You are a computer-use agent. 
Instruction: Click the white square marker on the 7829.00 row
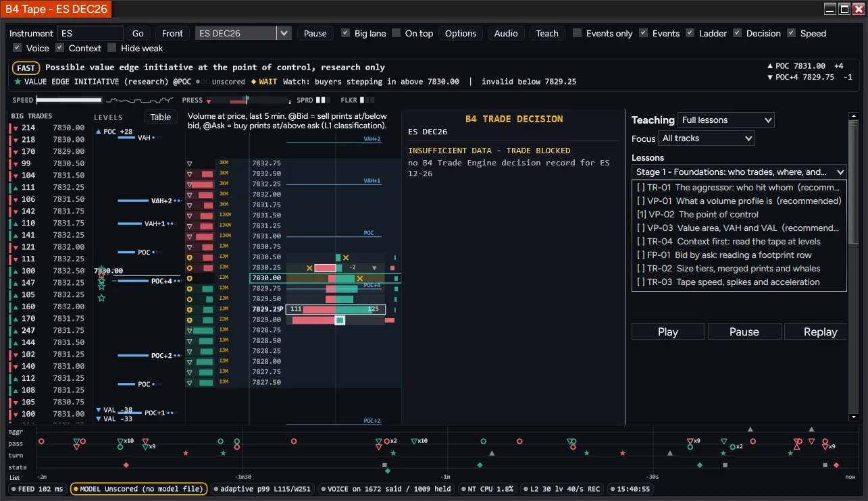(340, 320)
